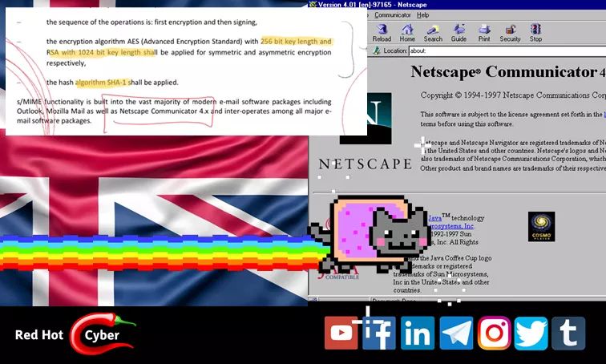Open the Instagram social icon
Screen dimensions: 606x364
pos(495,333)
